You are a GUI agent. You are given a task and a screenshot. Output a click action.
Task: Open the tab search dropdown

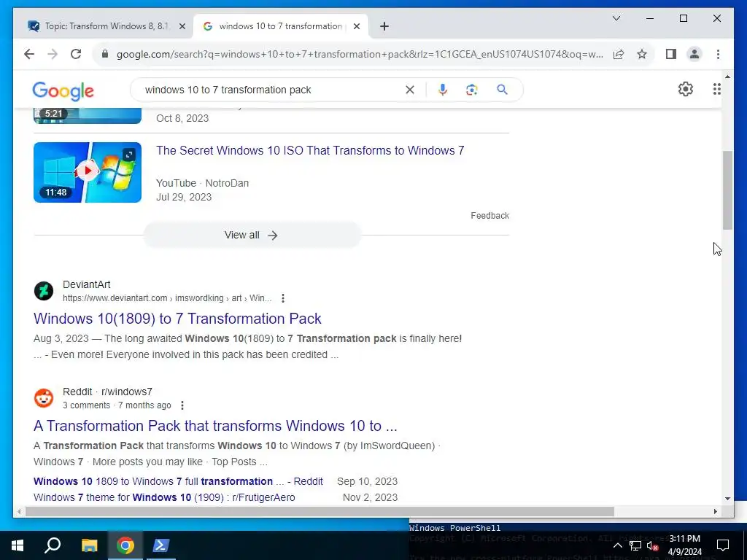click(x=616, y=18)
